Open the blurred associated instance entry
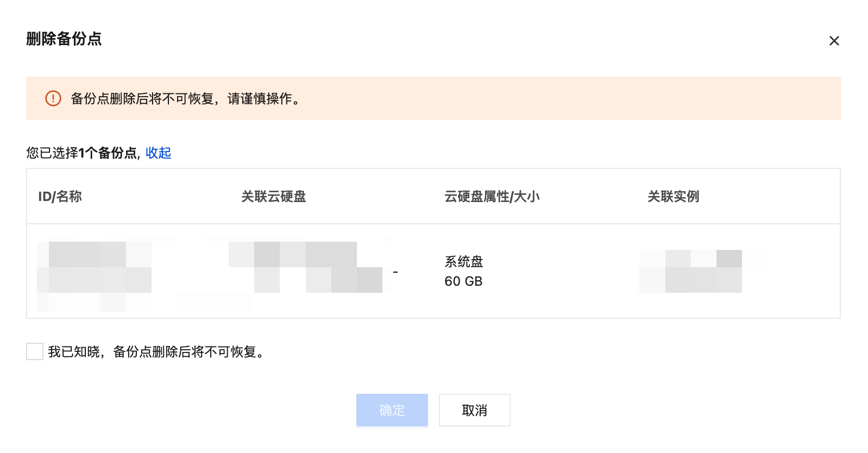Screen dimensions: 868x453 click(x=690, y=272)
